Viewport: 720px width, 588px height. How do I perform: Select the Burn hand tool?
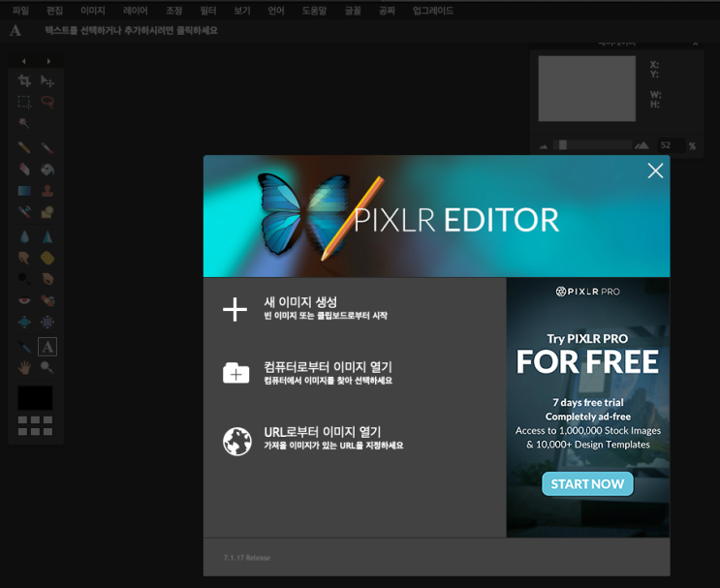coord(47,279)
